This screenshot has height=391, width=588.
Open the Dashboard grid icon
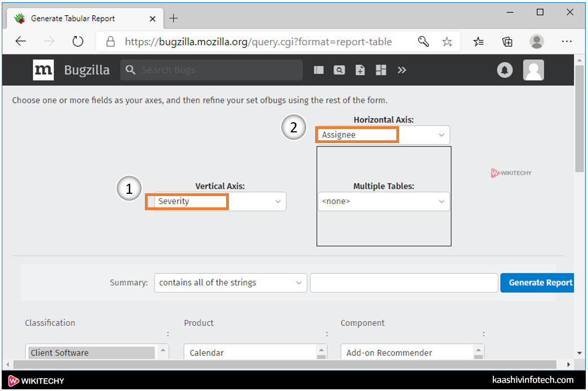381,70
